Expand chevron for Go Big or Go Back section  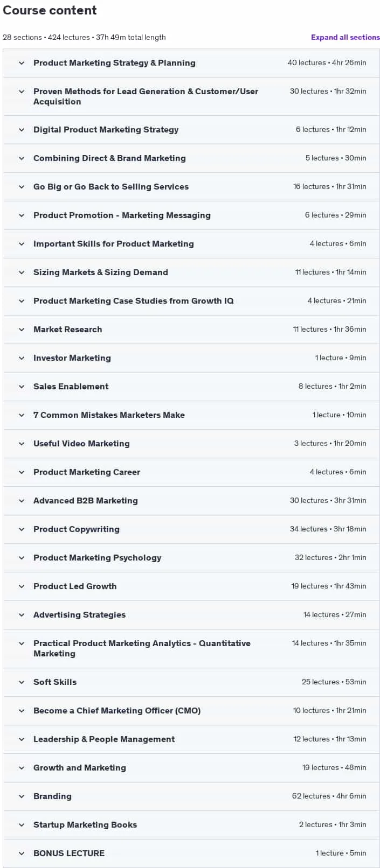coord(22,187)
